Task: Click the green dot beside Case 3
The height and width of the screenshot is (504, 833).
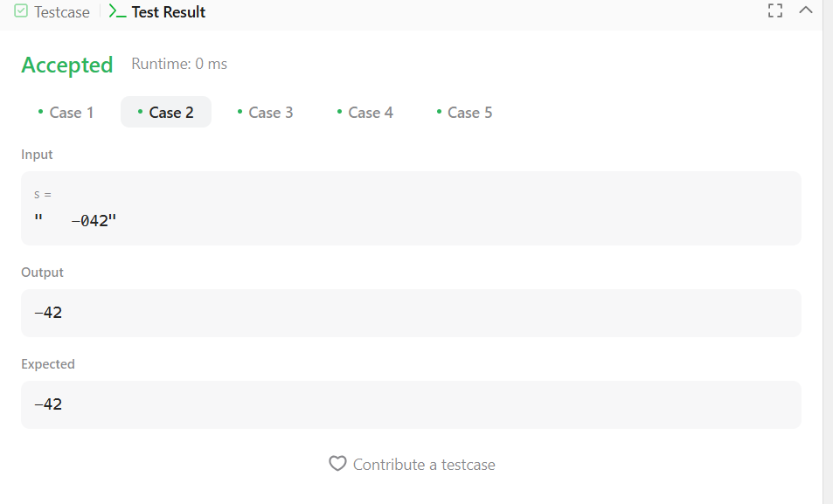Action: (x=239, y=112)
